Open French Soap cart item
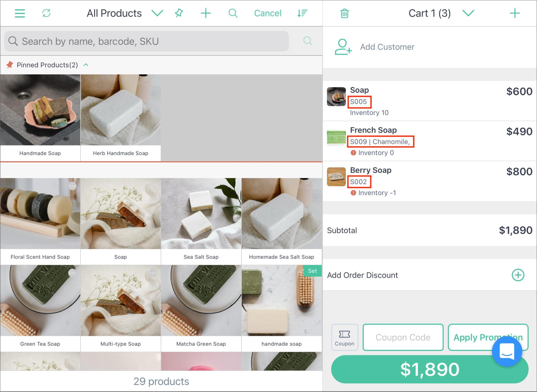Screen dimensions: 537x392 pyautogui.click(x=430, y=141)
